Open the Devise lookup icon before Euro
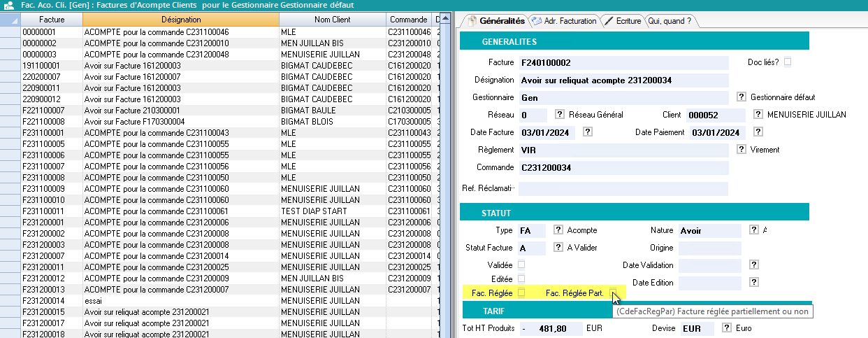The width and height of the screenshot is (868, 338). coord(726,328)
